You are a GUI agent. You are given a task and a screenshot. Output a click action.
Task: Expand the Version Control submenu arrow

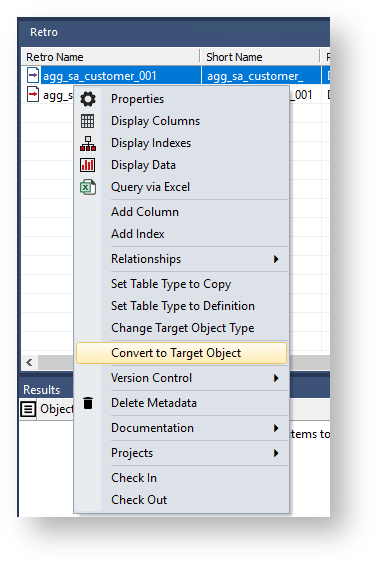(276, 378)
